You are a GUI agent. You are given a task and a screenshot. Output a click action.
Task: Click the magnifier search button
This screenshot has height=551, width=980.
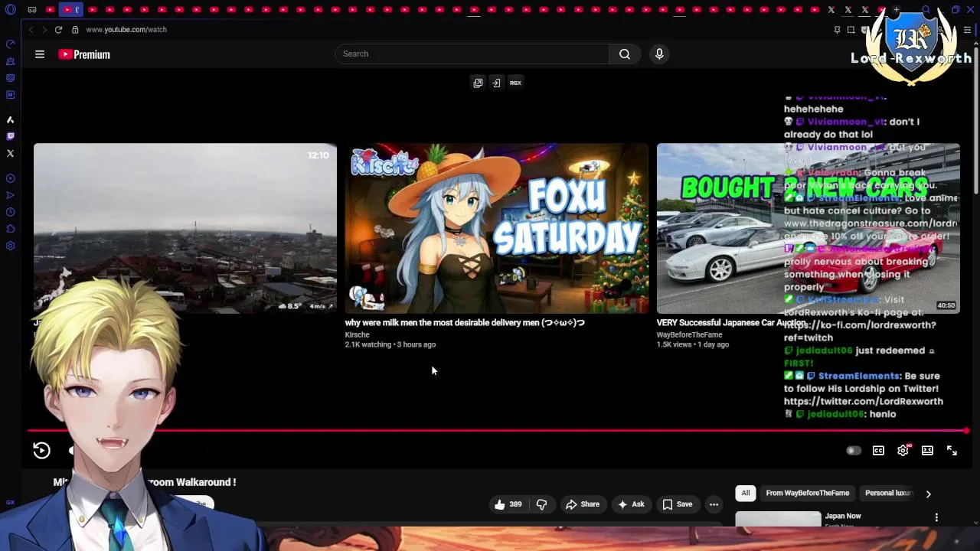625,54
